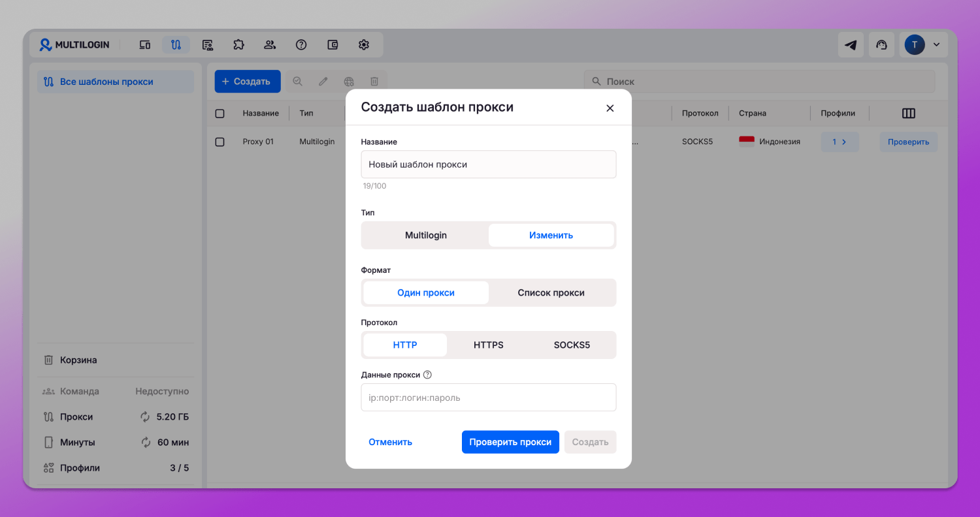
Task: Click the 5.20 ГБ proxy traffic value
Action: coord(173,416)
